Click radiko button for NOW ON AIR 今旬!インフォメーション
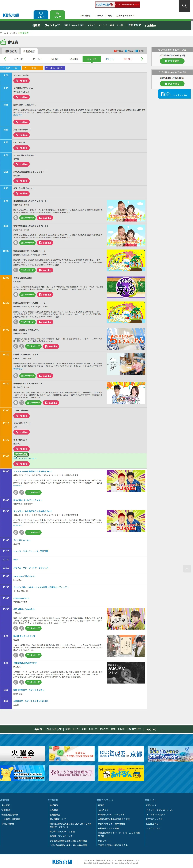This screenshot has width=193, height=868. [x=22, y=464]
